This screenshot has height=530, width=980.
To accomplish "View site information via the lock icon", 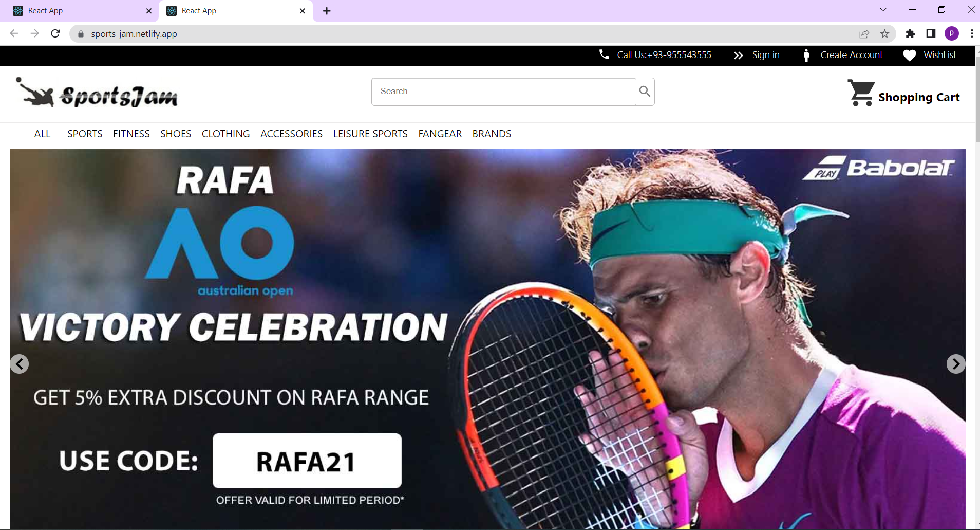I will [x=81, y=34].
